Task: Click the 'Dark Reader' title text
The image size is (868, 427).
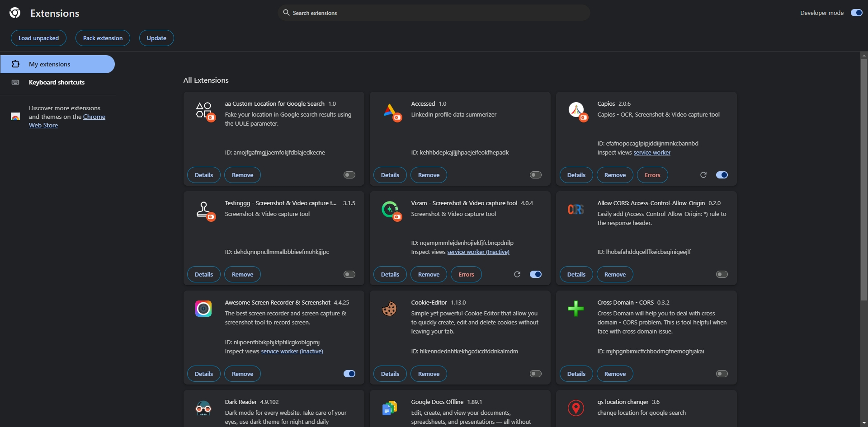Action: click(241, 402)
